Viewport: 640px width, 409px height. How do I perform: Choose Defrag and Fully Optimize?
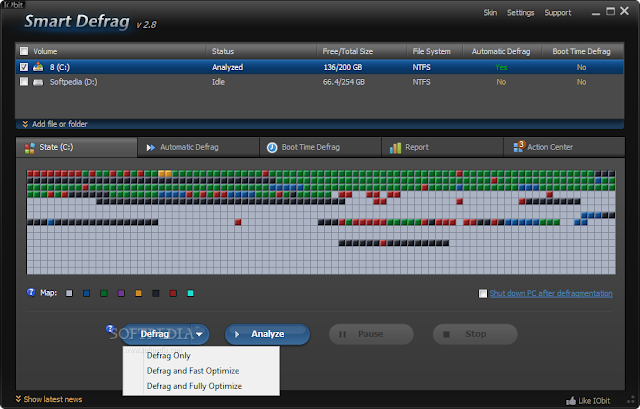point(194,386)
